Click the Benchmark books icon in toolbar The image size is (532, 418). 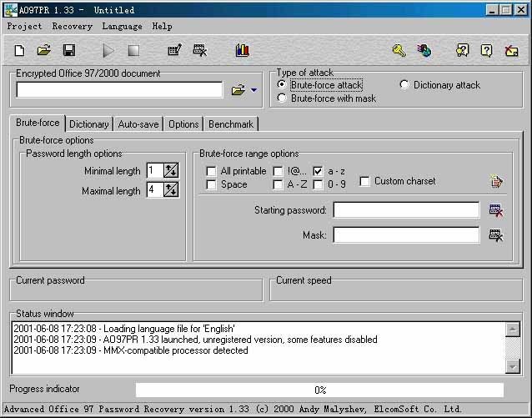coord(243,51)
